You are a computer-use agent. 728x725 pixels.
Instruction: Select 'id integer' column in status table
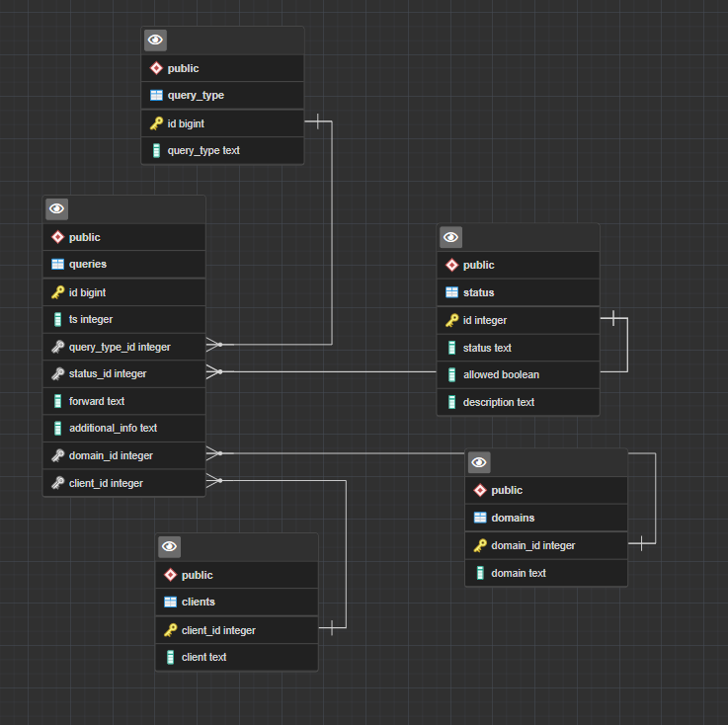519,320
